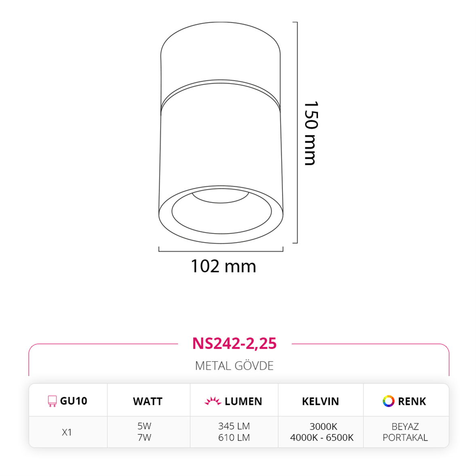Click the spotlight lamp line drawing
This screenshot has height=476, width=476.
221,133
